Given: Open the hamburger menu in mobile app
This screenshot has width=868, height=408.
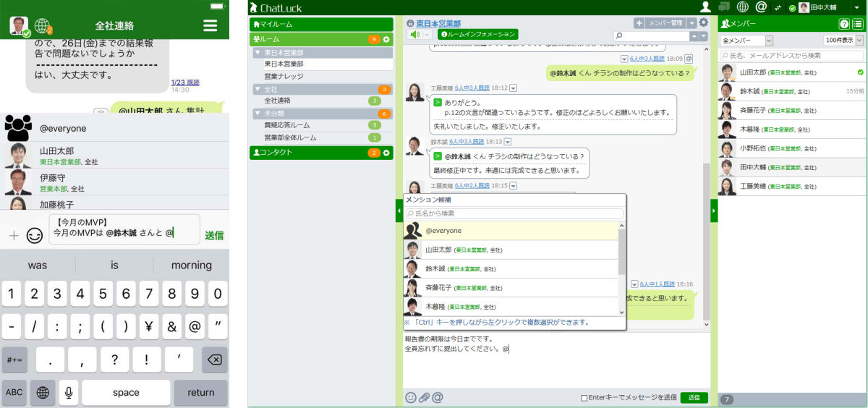Looking at the screenshot, I should pyautogui.click(x=210, y=26).
